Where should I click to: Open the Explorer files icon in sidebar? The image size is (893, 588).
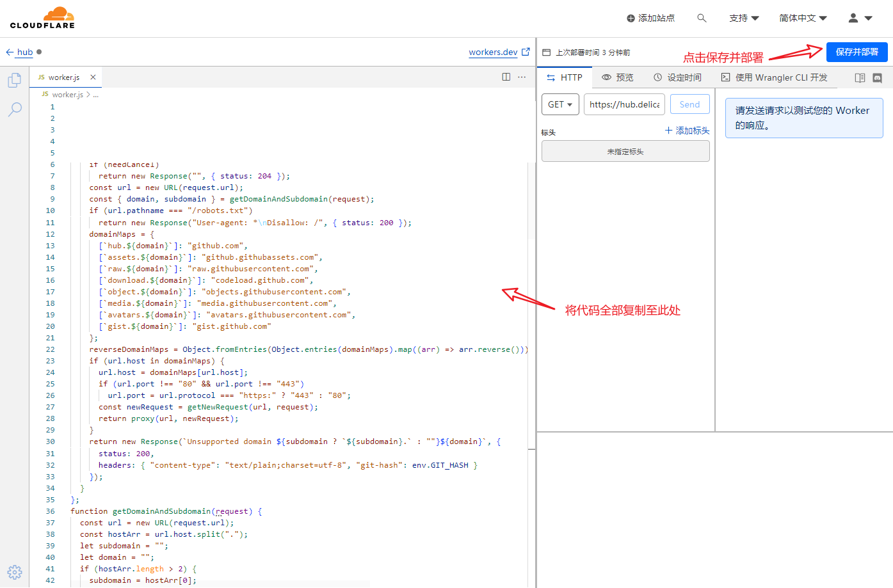click(x=15, y=80)
